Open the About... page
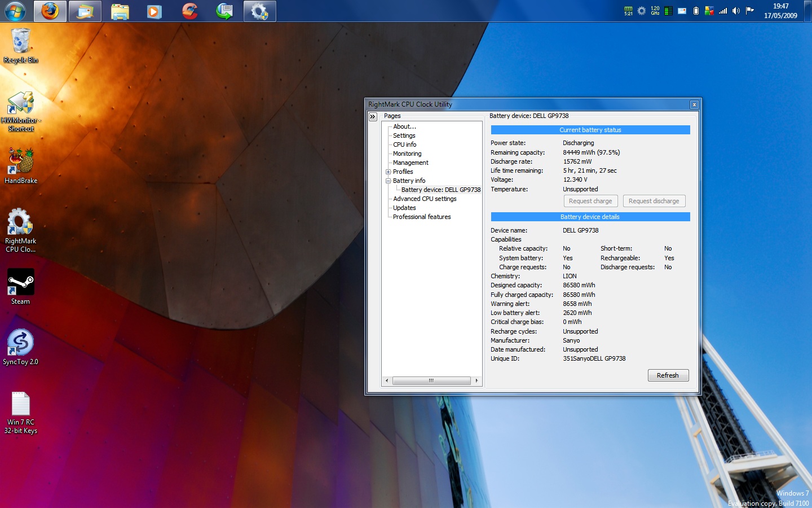The width and height of the screenshot is (812, 508). pos(404,126)
